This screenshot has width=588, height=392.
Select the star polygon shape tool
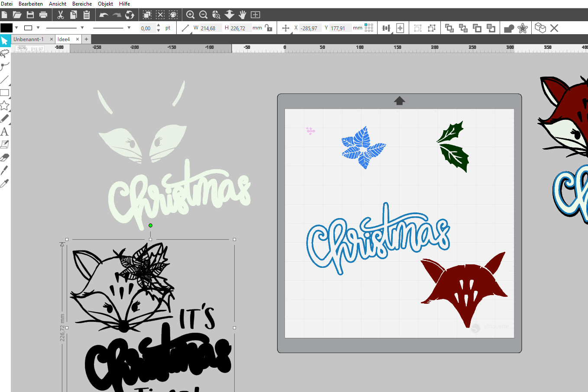coord(4,106)
